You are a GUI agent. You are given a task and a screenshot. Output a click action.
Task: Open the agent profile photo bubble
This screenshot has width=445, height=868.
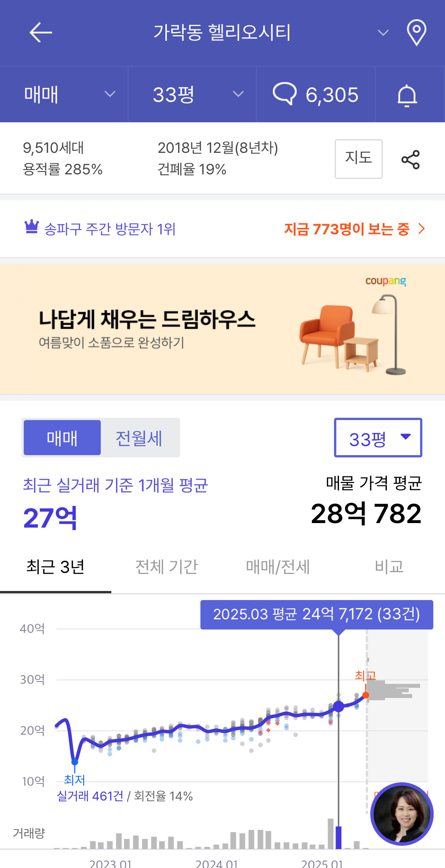pos(402,813)
